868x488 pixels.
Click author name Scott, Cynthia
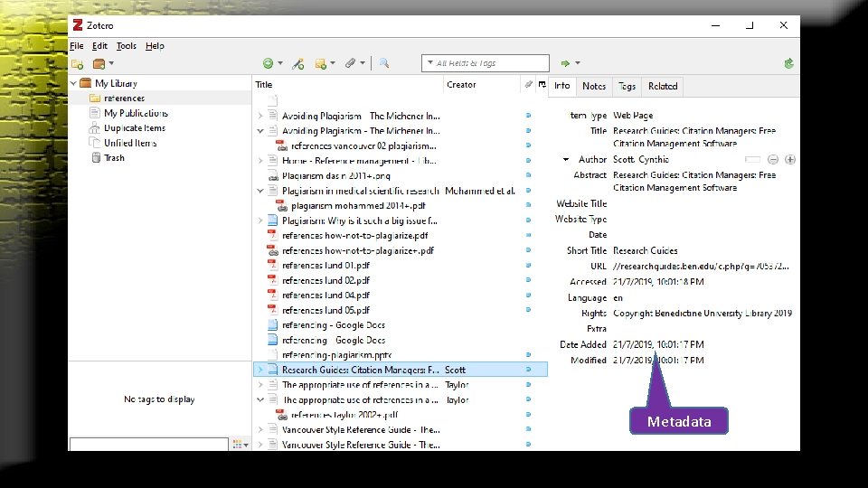pyautogui.click(x=640, y=159)
